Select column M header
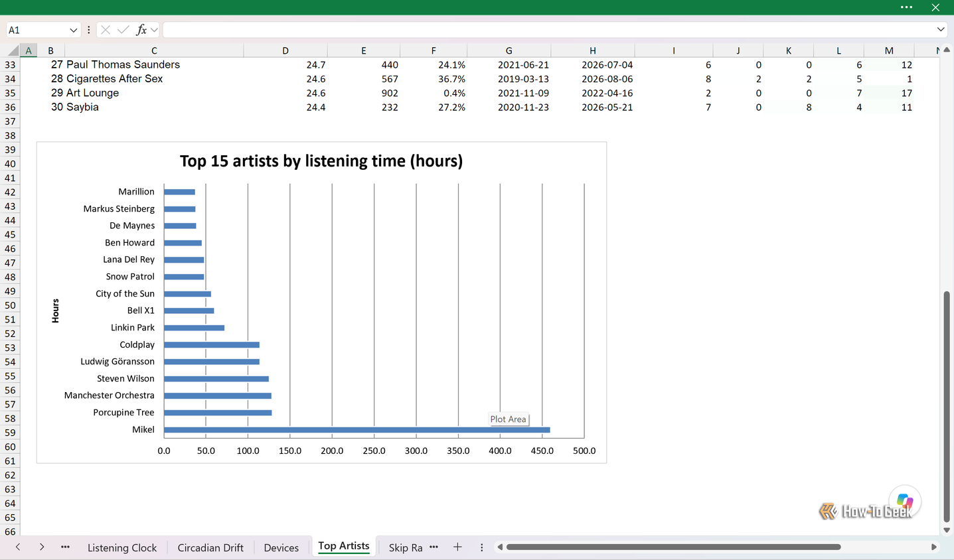The width and height of the screenshot is (954, 560). tap(889, 50)
